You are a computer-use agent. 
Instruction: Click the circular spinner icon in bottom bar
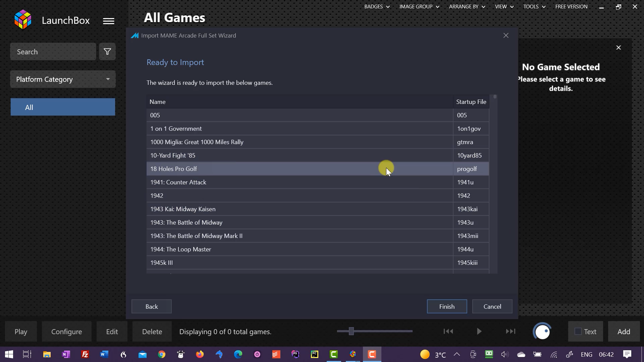(x=542, y=331)
